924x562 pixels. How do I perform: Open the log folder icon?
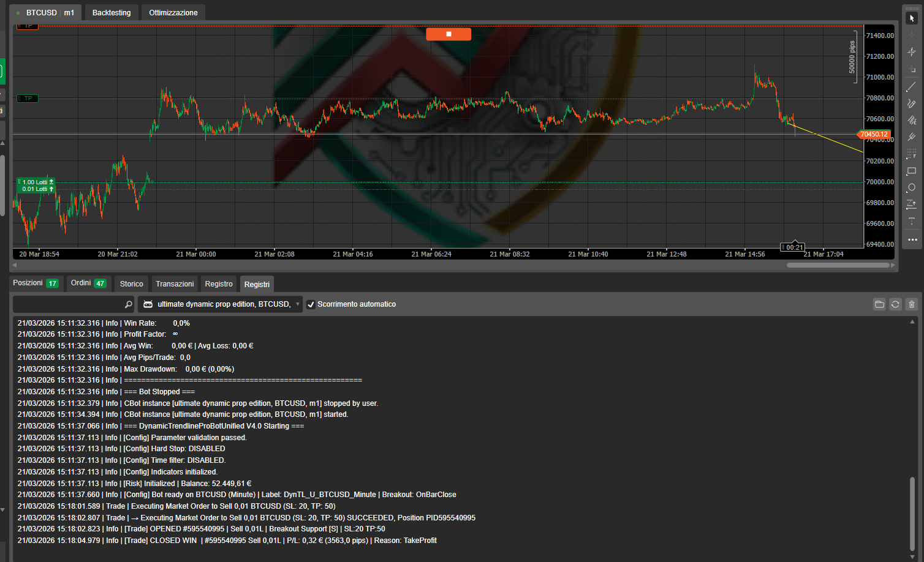coord(879,304)
